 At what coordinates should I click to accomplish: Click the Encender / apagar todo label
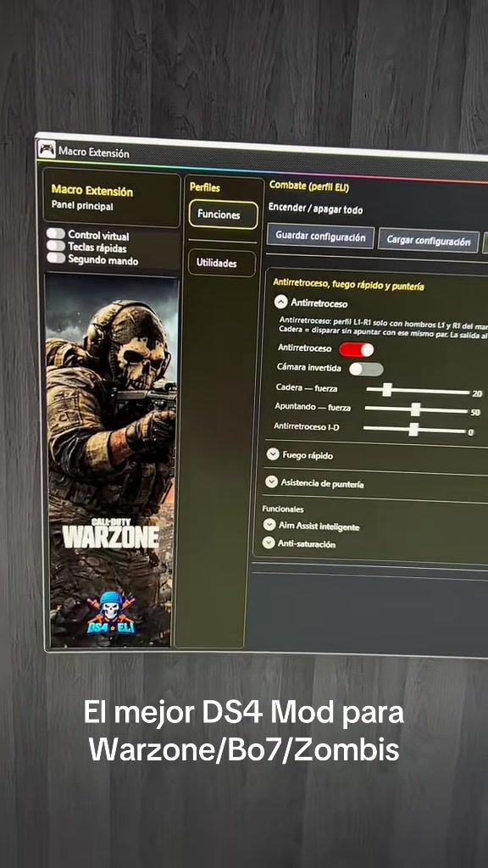315,209
